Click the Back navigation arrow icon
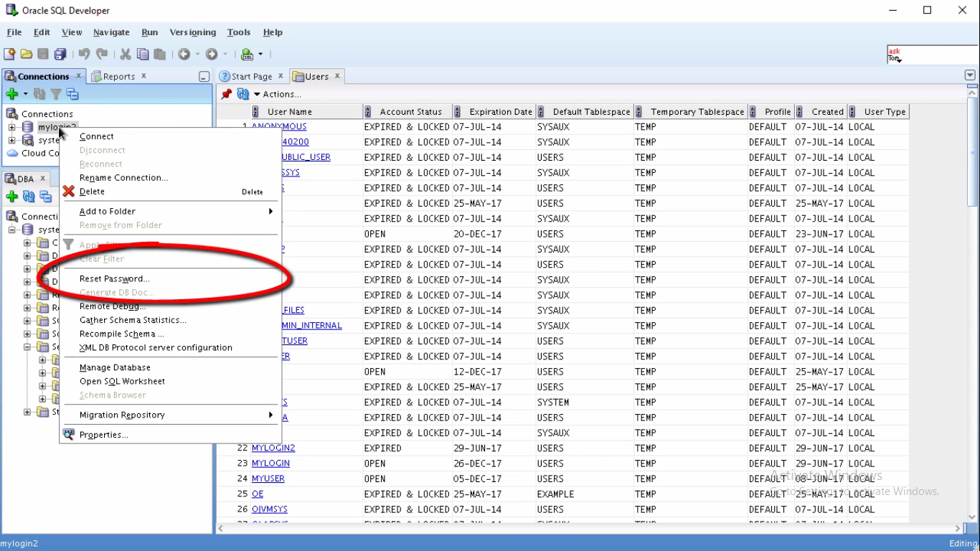Screen dimensions: 980x551 coord(184,54)
